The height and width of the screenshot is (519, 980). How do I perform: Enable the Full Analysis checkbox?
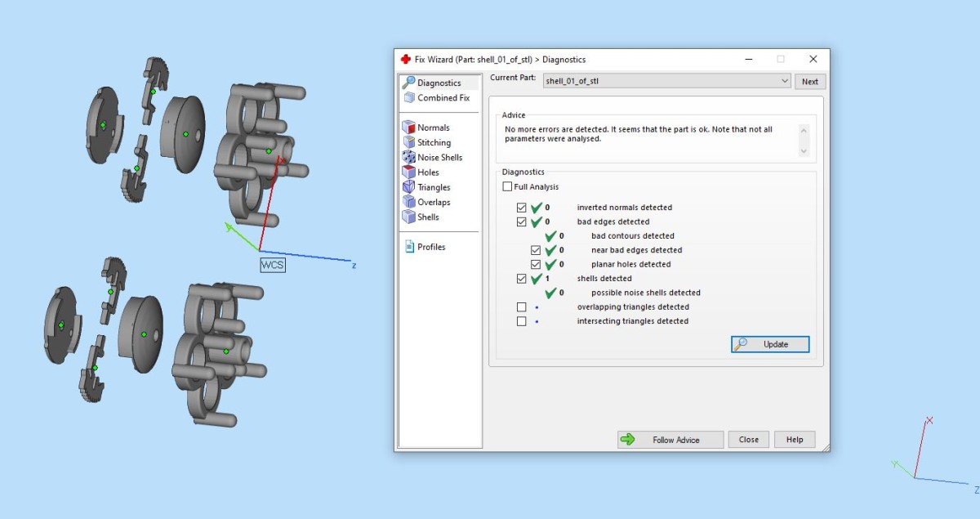tap(507, 187)
